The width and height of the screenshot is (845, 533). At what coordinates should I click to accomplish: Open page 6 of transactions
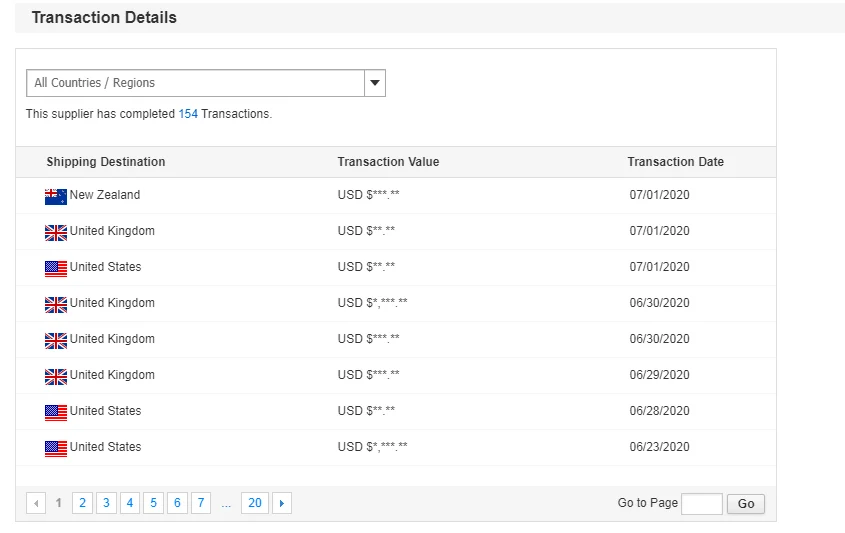[x=177, y=503]
